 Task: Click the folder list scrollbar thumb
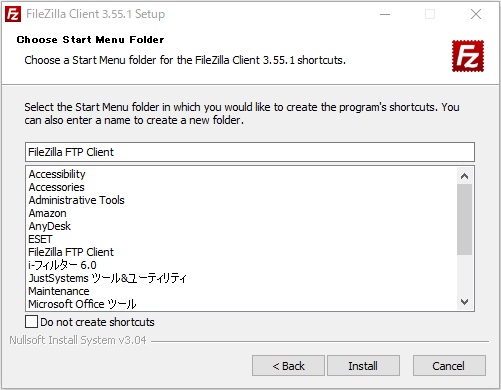point(464,219)
